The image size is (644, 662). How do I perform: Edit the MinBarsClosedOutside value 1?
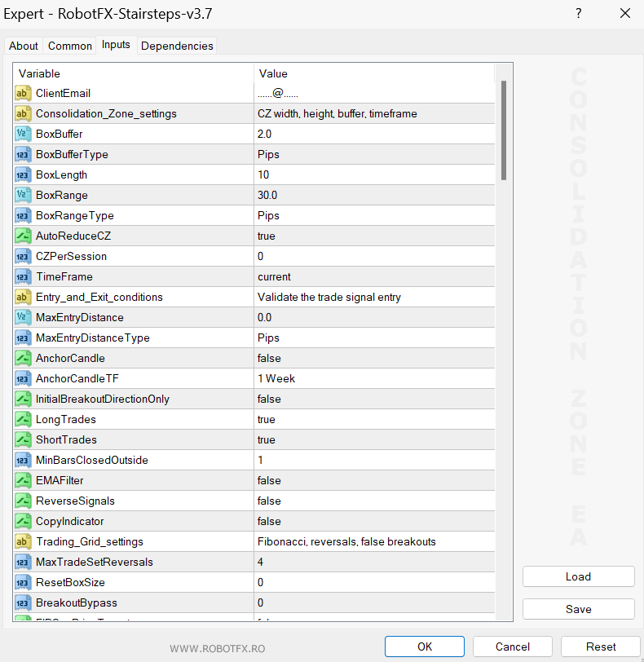pyautogui.click(x=374, y=460)
